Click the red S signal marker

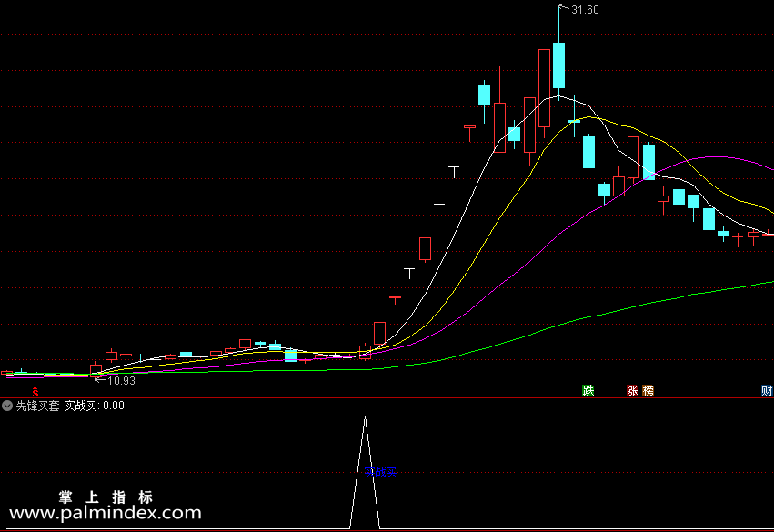[35, 392]
